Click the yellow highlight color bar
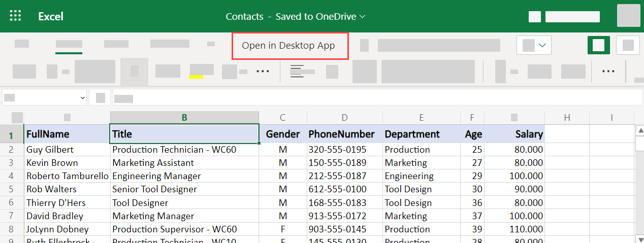 pyautogui.click(x=196, y=77)
